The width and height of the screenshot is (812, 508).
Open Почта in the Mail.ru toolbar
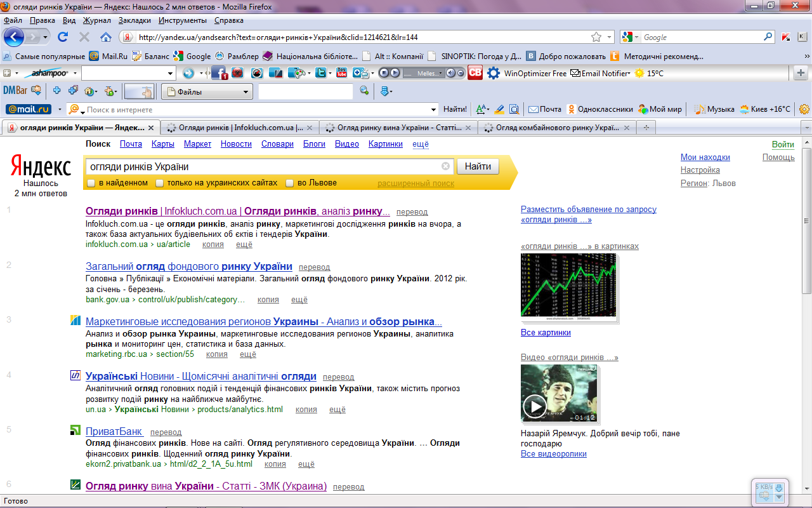pyautogui.click(x=545, y=109)
